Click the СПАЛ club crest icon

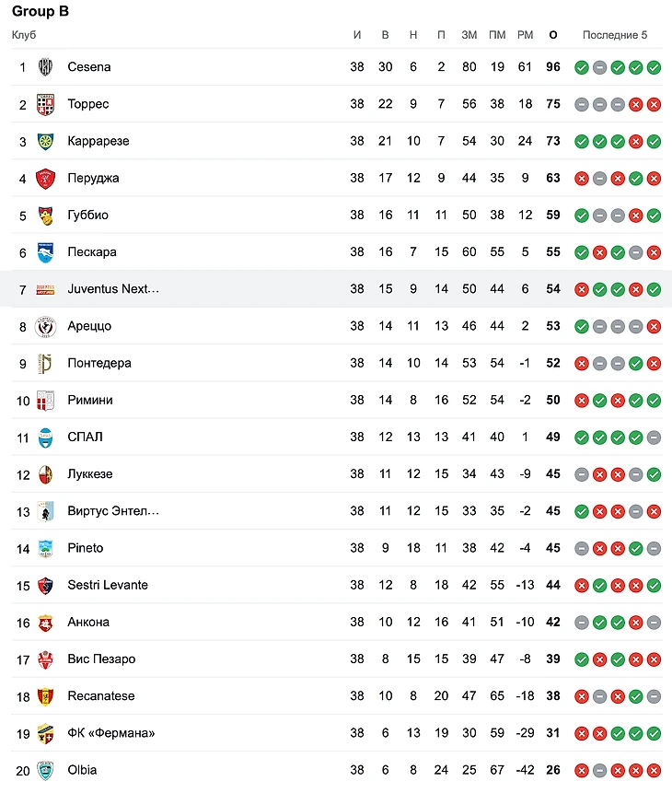(x=45, y=437)
